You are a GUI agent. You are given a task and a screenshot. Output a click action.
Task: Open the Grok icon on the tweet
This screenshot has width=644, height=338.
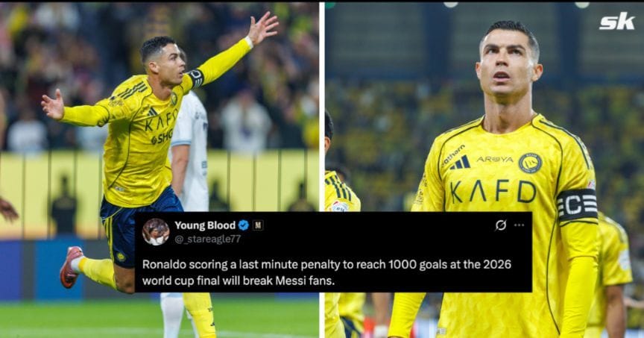[500, 225]
